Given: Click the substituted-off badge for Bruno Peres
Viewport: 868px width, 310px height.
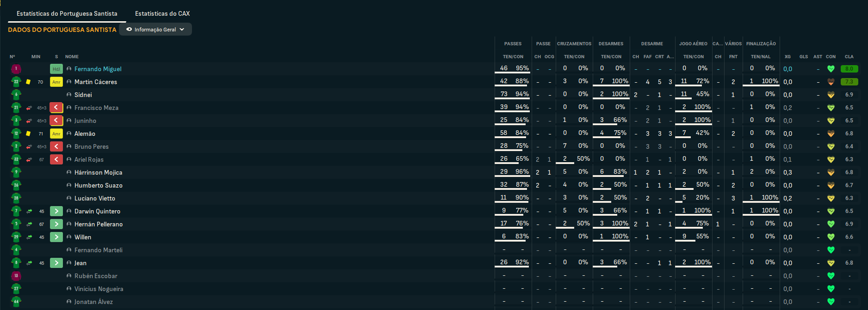Looking at the screenshot, I should point(56,146).
